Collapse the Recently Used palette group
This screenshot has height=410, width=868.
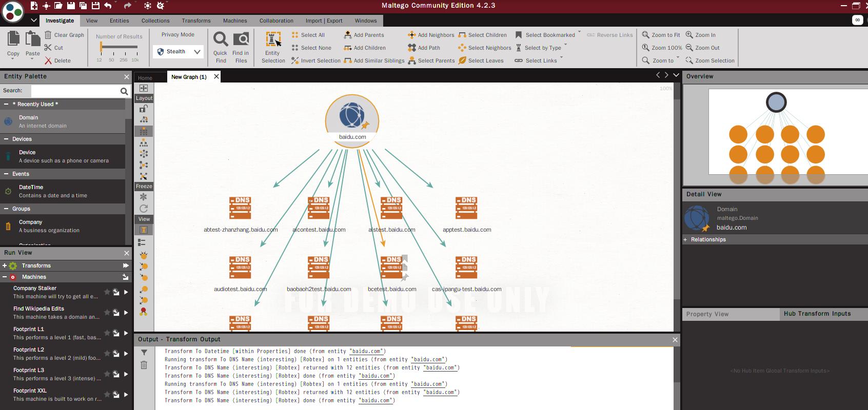click(x=6, y=104)
